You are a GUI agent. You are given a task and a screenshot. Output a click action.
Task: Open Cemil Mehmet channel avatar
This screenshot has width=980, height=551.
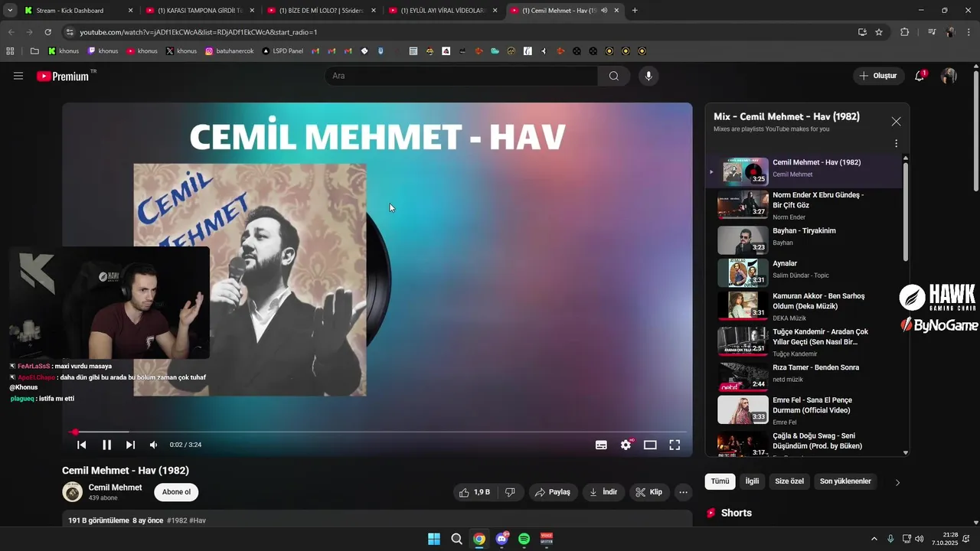pyautogui.click(x=72, y=492)
